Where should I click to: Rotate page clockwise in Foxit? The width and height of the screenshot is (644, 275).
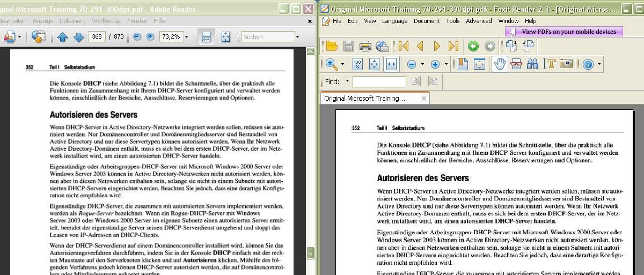[x=511, y=46]
